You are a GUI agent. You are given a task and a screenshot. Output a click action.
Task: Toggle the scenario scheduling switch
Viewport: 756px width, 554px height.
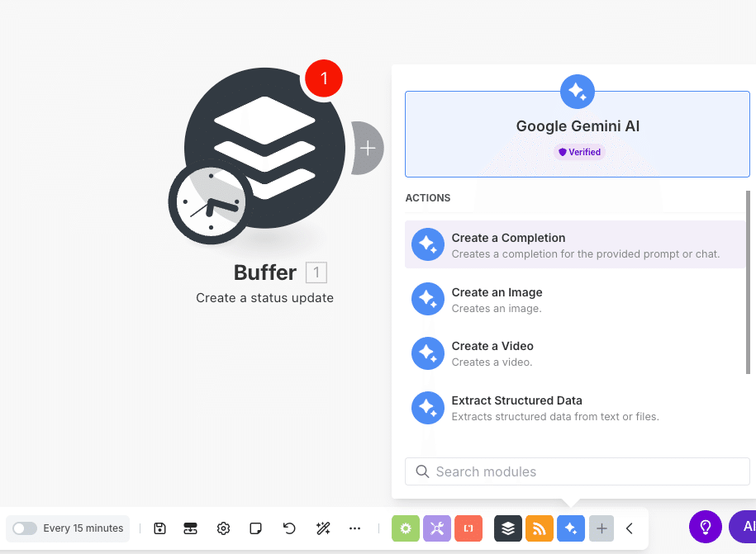pos(25,528)
